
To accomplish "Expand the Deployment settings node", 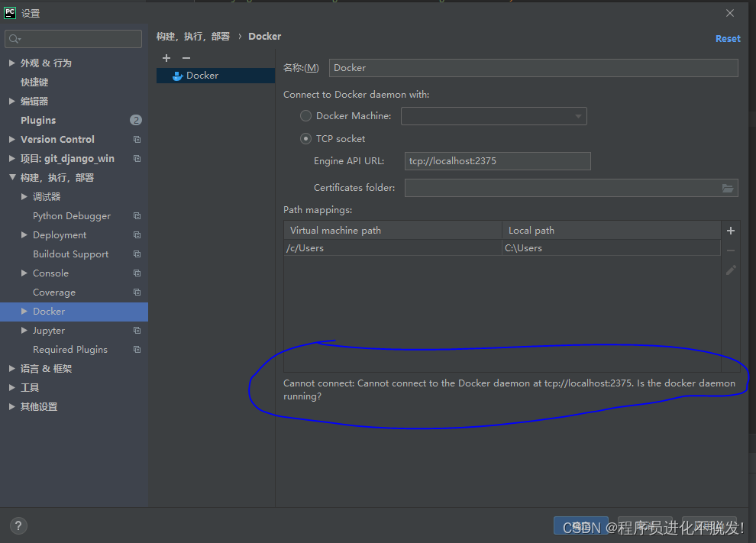I will point(24,235).
